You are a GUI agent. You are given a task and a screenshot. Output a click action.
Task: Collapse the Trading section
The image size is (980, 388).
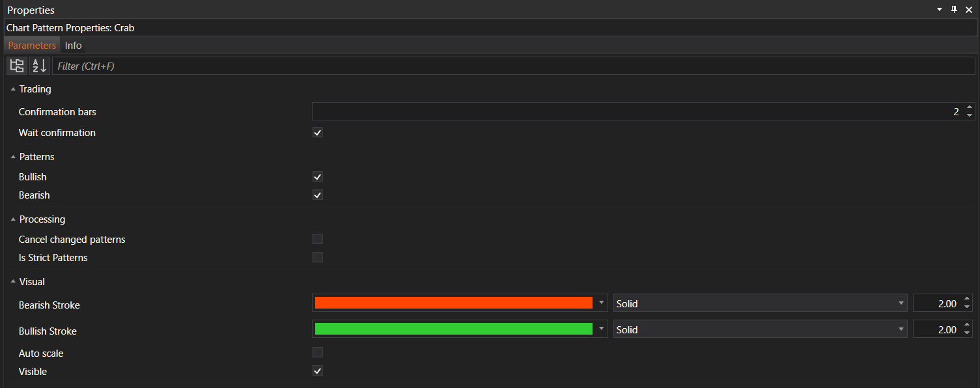click(x=13, y=89)
